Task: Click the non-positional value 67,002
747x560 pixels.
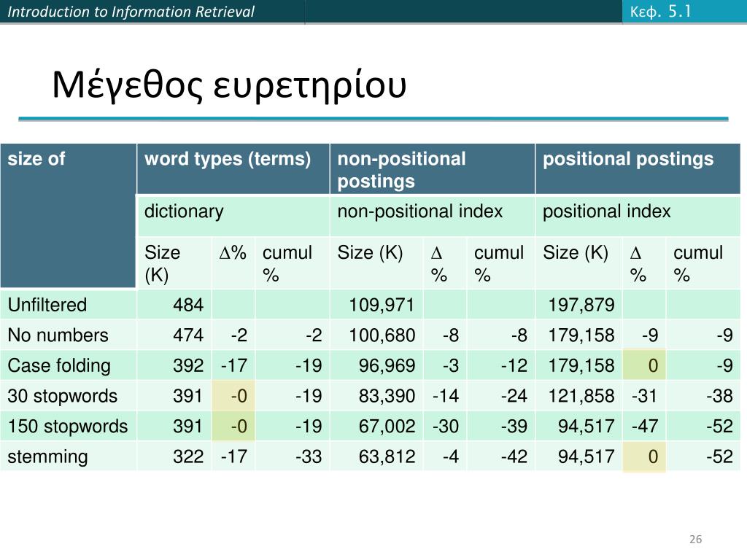Action: click(387, 426)
